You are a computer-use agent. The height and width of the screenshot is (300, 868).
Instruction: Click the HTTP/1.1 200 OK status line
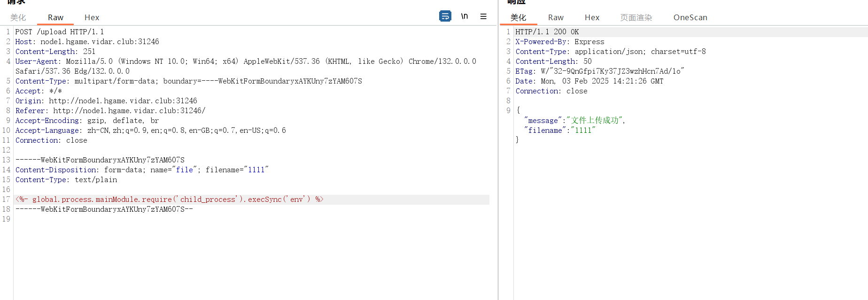point(547,32)
